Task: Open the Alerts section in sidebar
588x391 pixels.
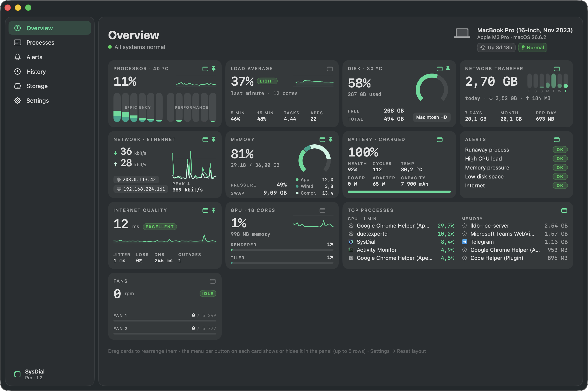Action: coord(50,57)
